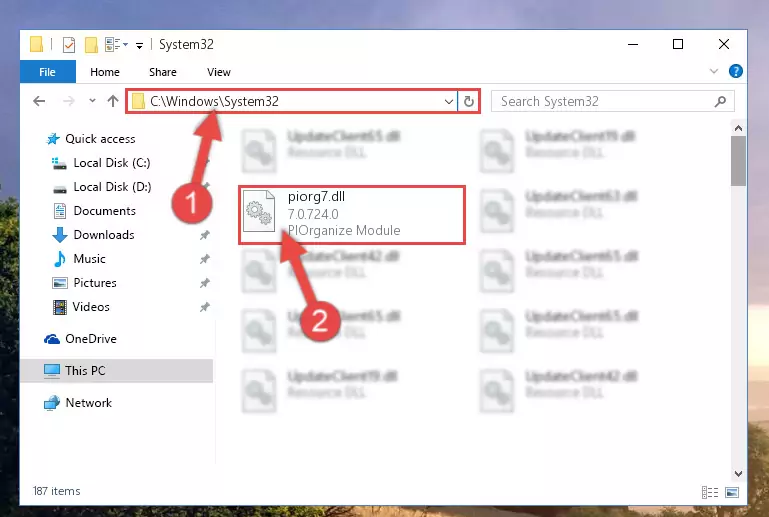Screen dimensions: 769x517
Task: Go up one folder level
Action: [113, 101]
